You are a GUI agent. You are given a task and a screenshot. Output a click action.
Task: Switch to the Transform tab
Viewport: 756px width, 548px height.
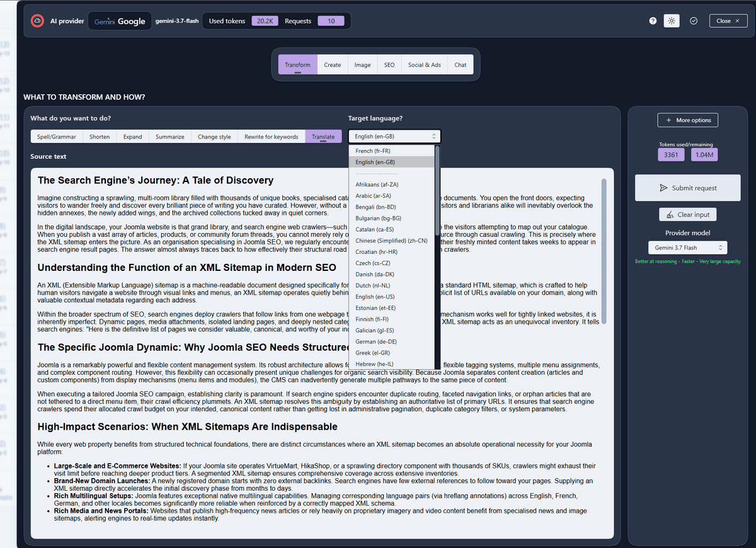pyautogui.click(x=297, y=65)
